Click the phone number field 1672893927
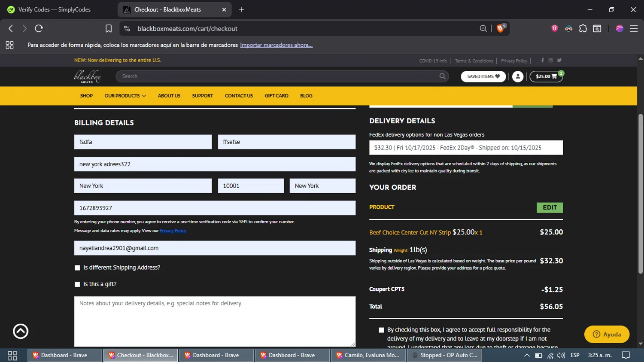Image resolution: width=644 pixels, height=362 pixels. click(215, 208)
